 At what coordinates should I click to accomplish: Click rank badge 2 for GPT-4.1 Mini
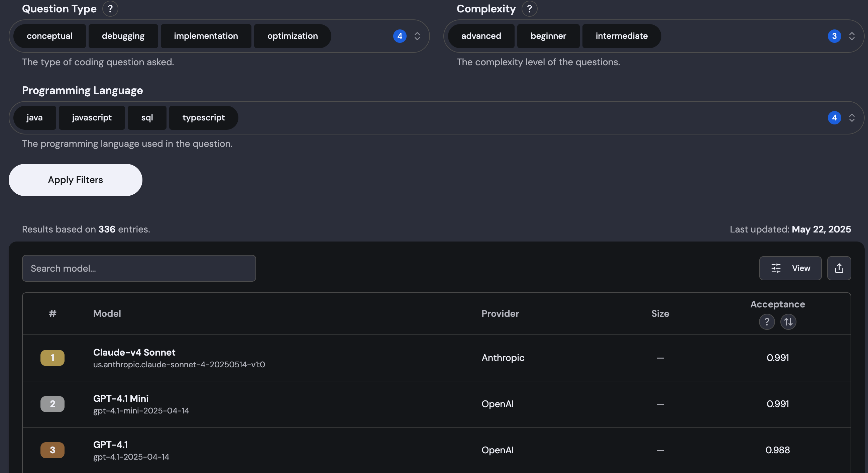[x=52, y=404]
